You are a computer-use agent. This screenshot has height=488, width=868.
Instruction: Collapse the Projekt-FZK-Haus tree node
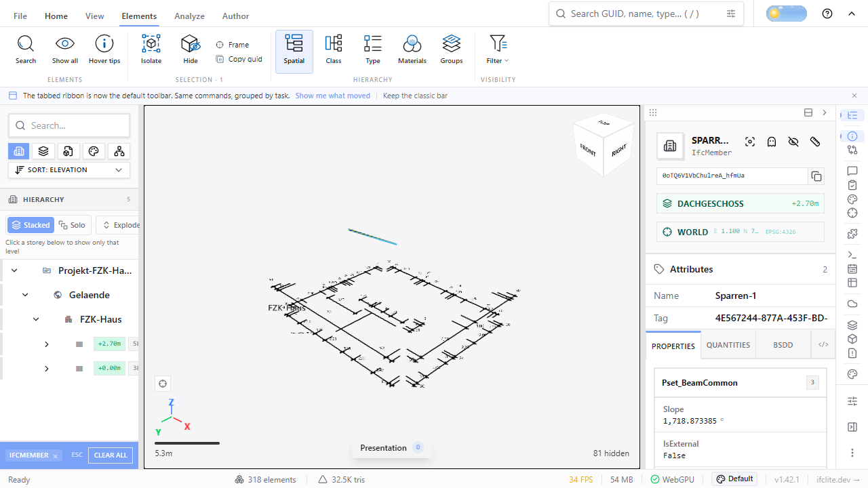(x=14, y=270)
